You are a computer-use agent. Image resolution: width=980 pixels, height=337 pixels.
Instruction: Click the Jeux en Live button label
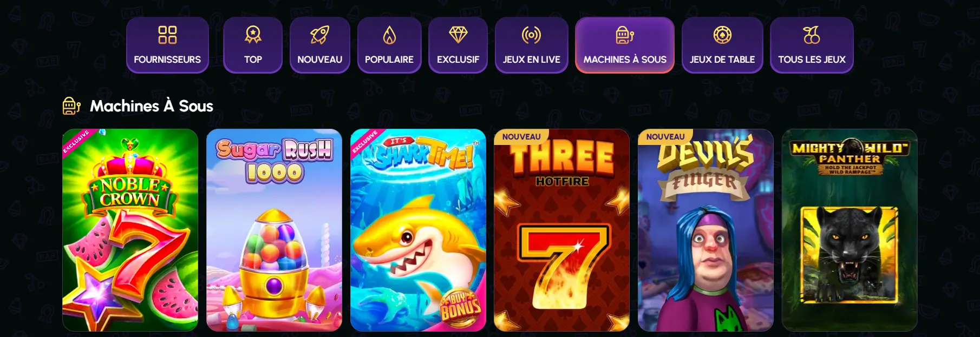pyautogui.click(x=531, y=60)
